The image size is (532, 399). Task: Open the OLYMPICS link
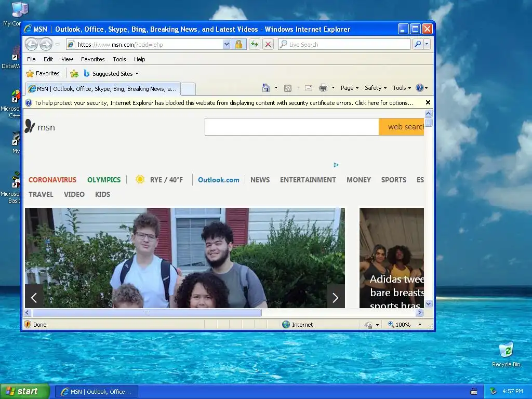click(104, 180)
